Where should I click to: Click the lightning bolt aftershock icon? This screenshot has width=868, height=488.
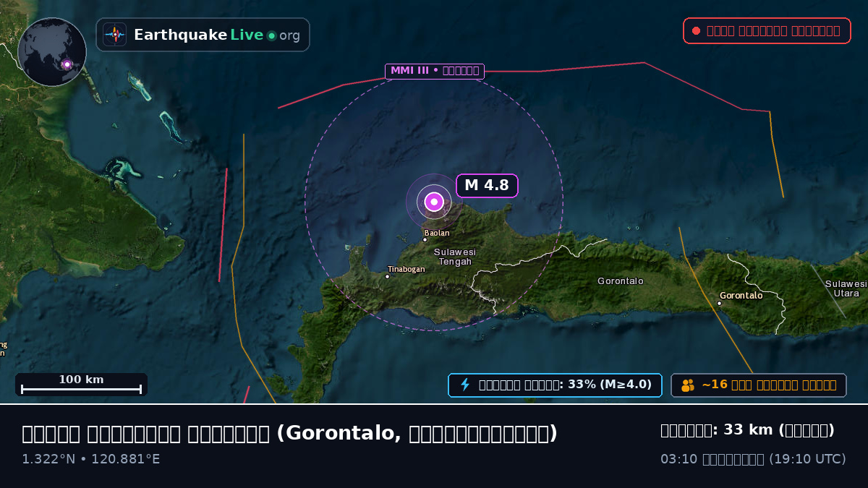coord(465,385)
